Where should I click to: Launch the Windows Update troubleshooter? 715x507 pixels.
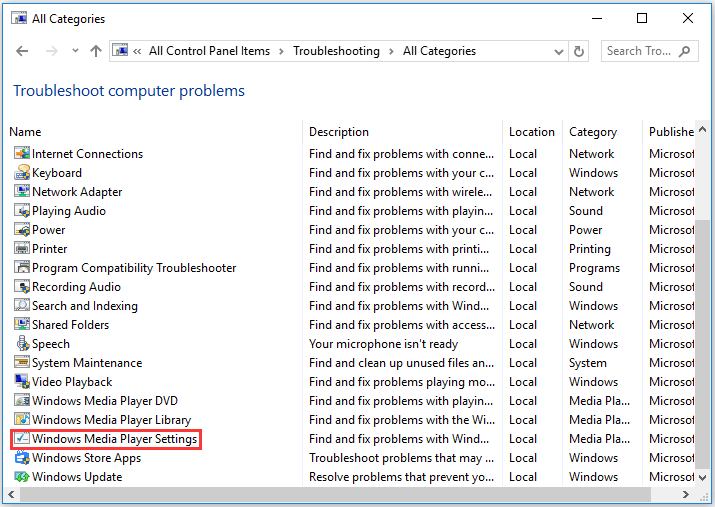(x=77, y=477)
